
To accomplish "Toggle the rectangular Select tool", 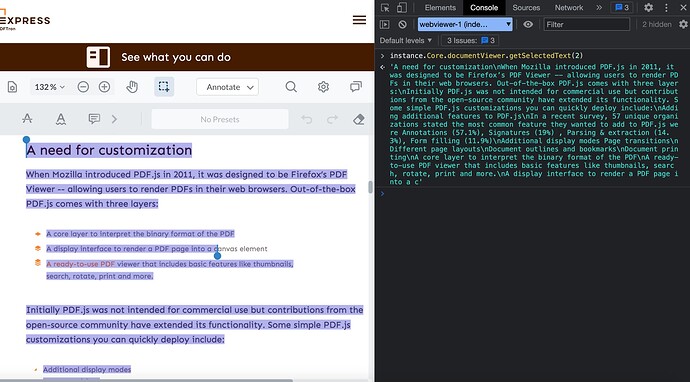I will 164,87.
